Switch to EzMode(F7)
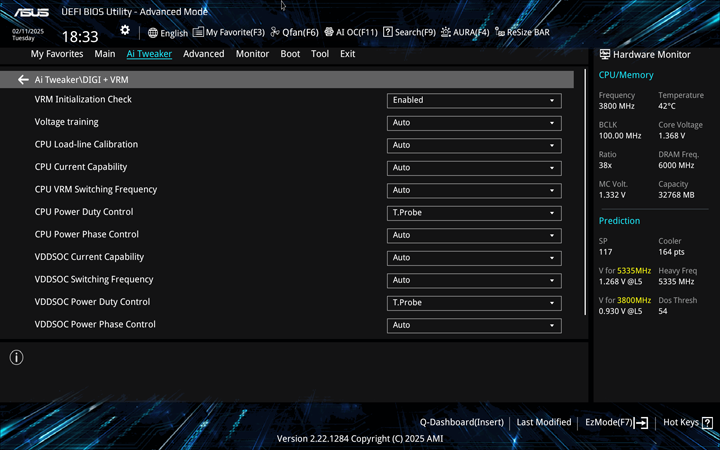The height and width of the screenshot is (450, 720). [616, 422]
